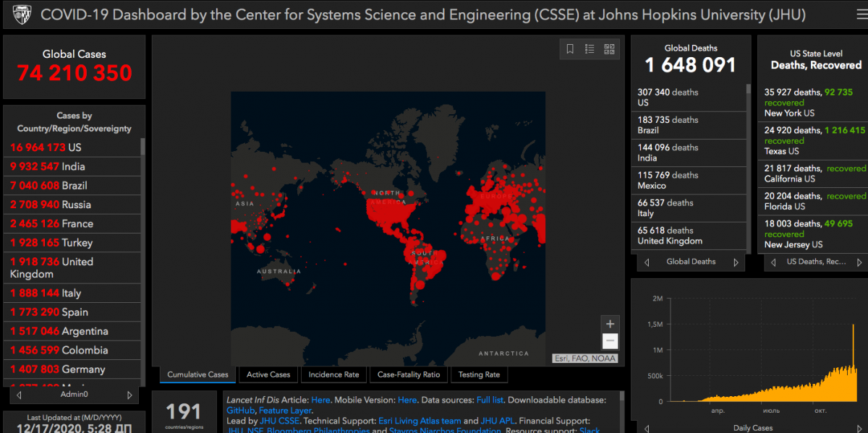The image size is (868, 433).
Task: Select '9 932 547 India' cases row
Action: tap(72, 166)
